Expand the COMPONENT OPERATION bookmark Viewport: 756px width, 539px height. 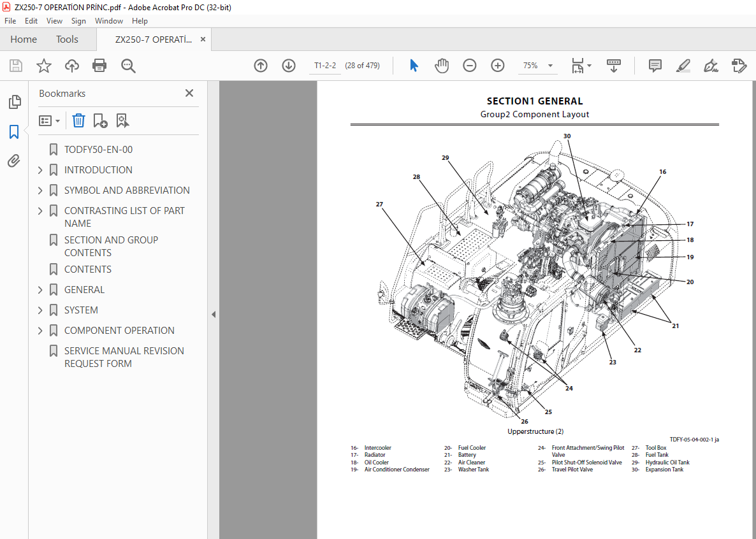tap(41, 331)
